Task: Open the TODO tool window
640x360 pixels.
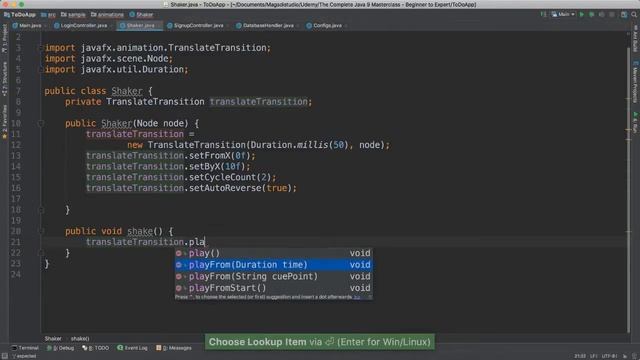Action: point(96,348)
